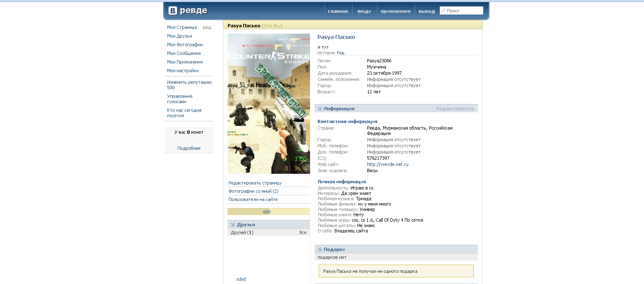Viewport: 644px width, 284px height.
Task: Click Редактировать страницу under the photo
Action: coord(255,183)
